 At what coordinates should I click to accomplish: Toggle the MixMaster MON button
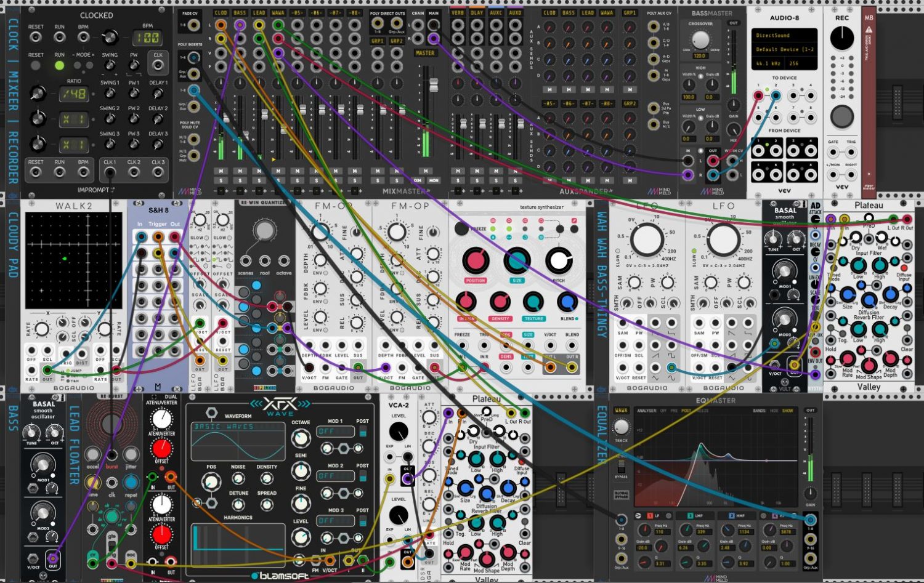[x=434, y=180]
